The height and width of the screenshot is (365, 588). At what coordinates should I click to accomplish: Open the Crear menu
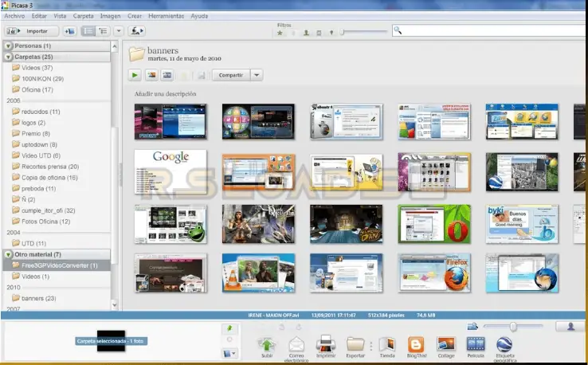pyautogui.click(x=134, y=16)
